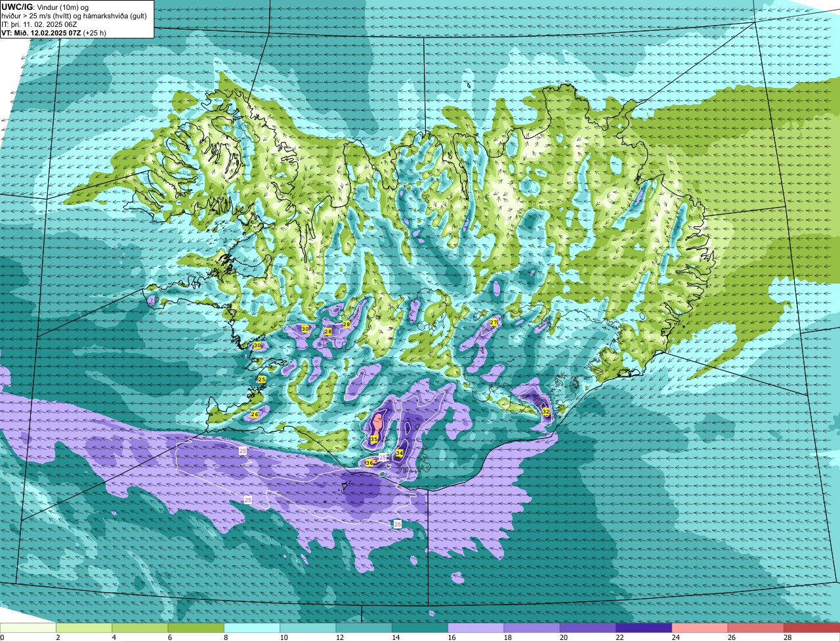The height and width of the screenshot is (642, 840).
Task: Click the 18–20 m/s purple legend swatch
Action: 532,628
